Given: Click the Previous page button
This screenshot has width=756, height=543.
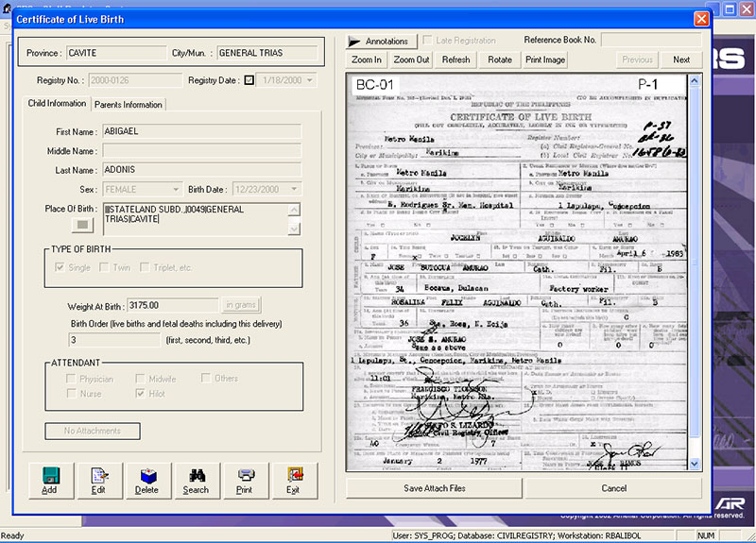Looking at the screenshot, I should (x=637, y=59).
